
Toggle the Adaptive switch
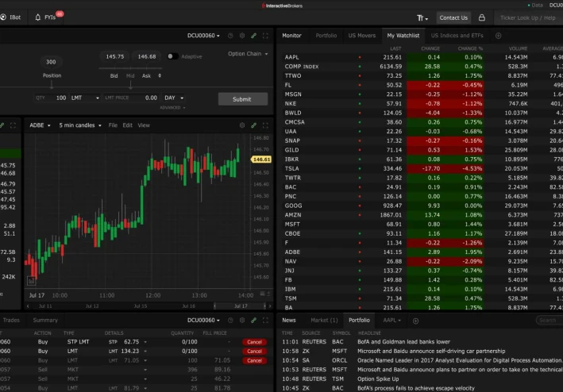pos(172,56)
